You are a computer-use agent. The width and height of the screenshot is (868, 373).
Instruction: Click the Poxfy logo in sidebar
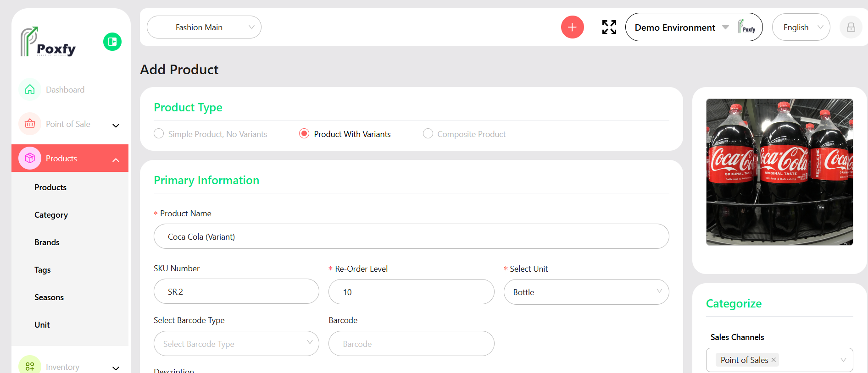point(48,42)
